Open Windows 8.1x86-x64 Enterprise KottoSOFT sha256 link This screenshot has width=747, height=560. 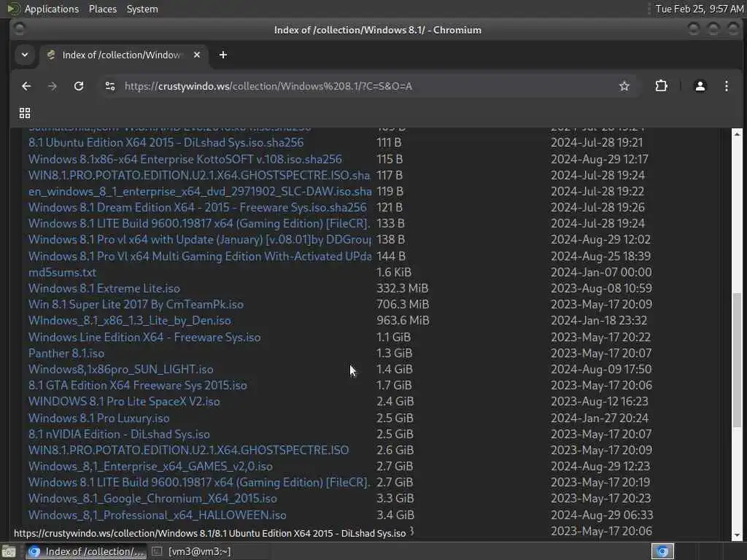(185, 159)
